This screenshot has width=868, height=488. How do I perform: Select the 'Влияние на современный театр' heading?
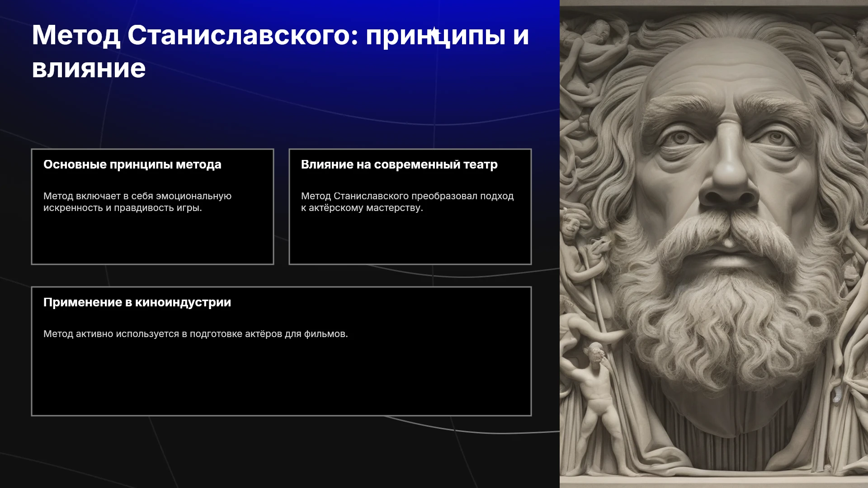coord(399,164)
